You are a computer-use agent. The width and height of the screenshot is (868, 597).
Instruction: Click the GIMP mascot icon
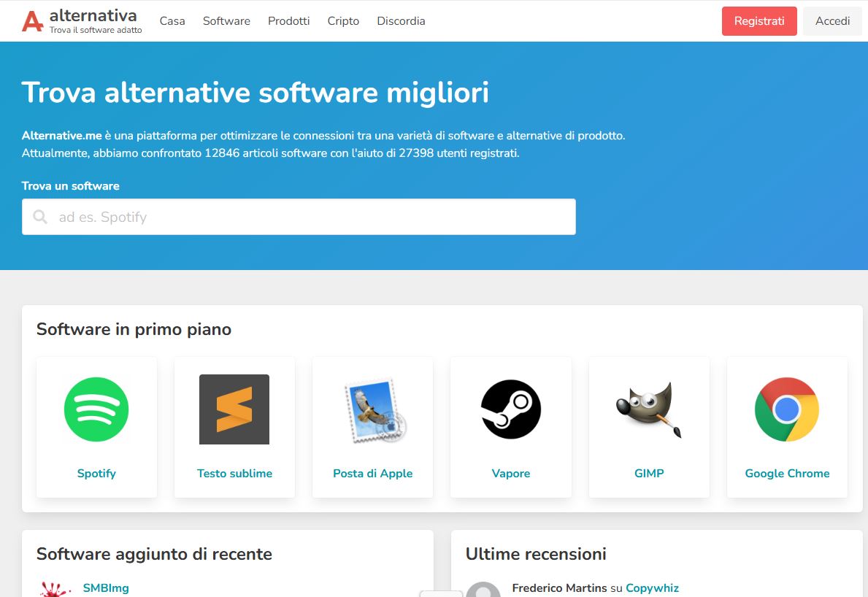649,409
